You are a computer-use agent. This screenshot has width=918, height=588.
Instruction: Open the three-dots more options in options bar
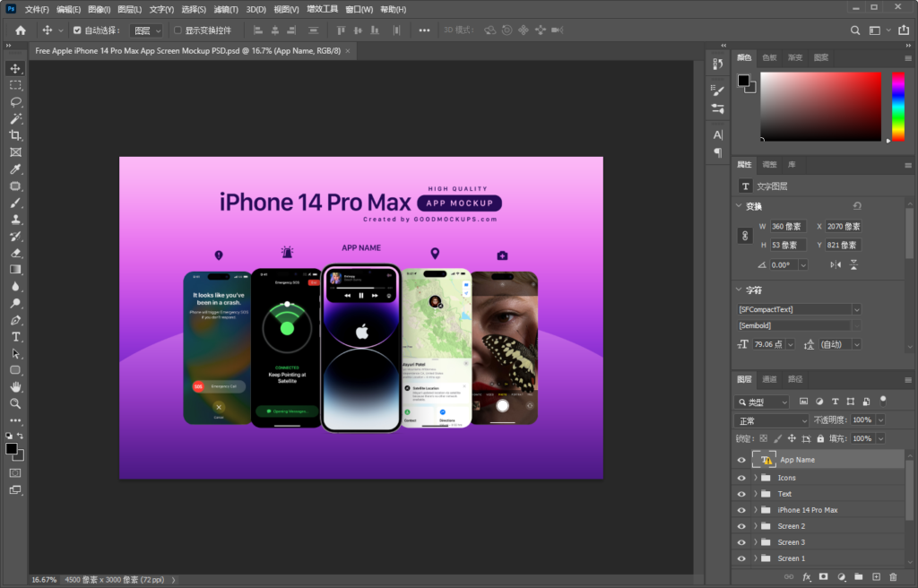click(424, 30)
